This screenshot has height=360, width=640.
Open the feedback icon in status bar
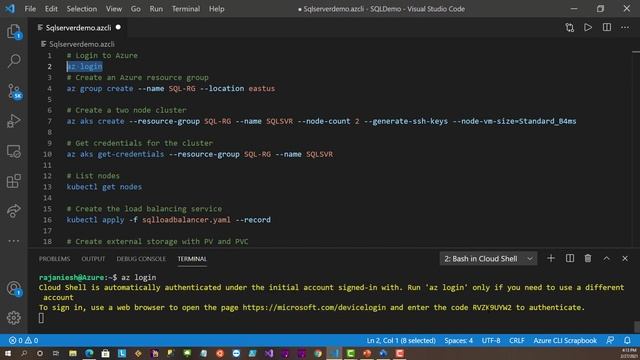[x=611, y=340]
